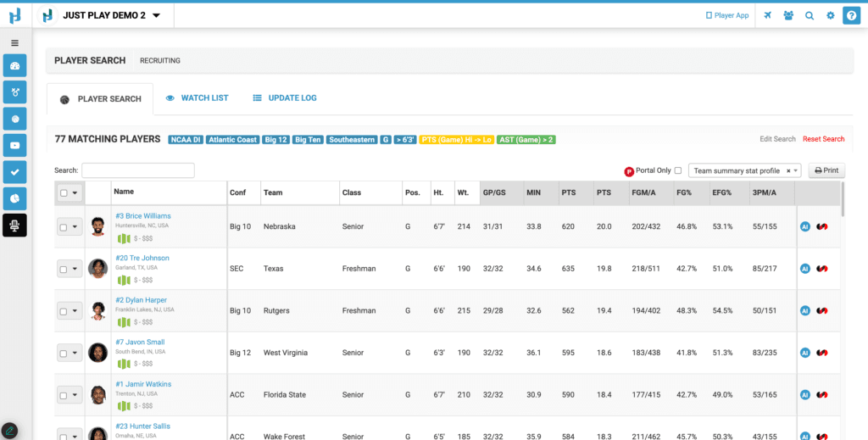
Task: Click the search magnifier icon in top bar
Action: coord(810,15)
